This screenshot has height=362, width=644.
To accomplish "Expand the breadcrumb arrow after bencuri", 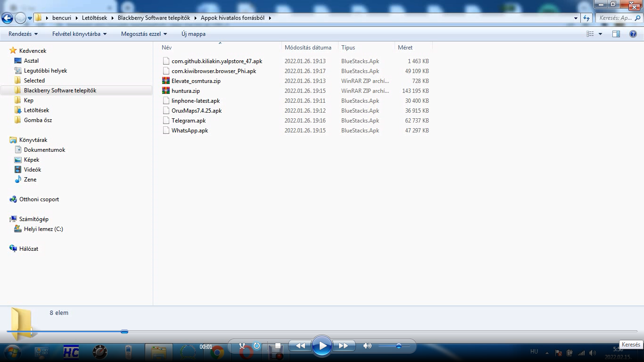I will point(76,18).
